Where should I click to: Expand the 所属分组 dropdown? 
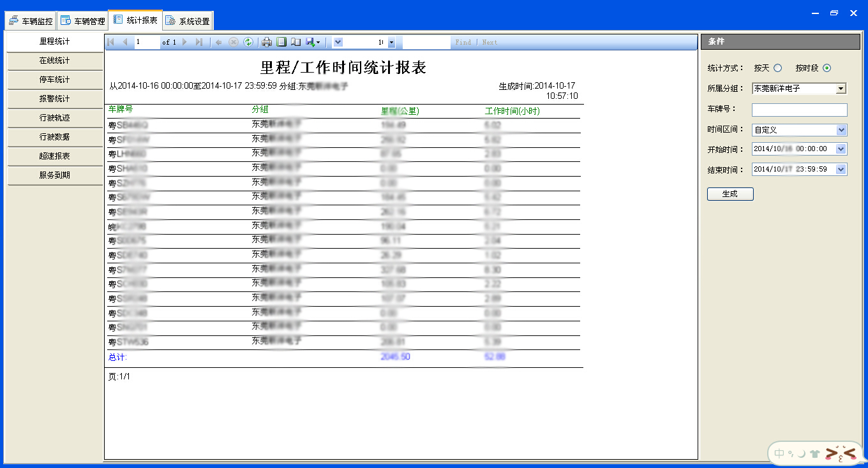click(x=841, y=89)
